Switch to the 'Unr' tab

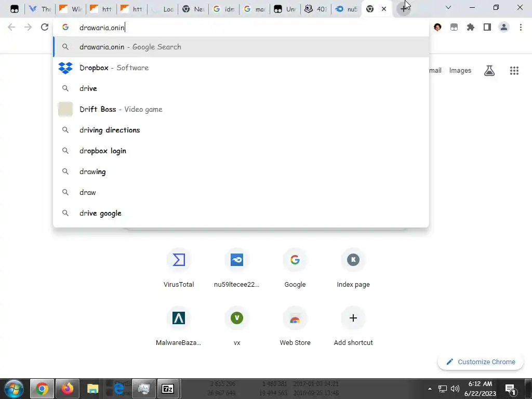point(285,9)
